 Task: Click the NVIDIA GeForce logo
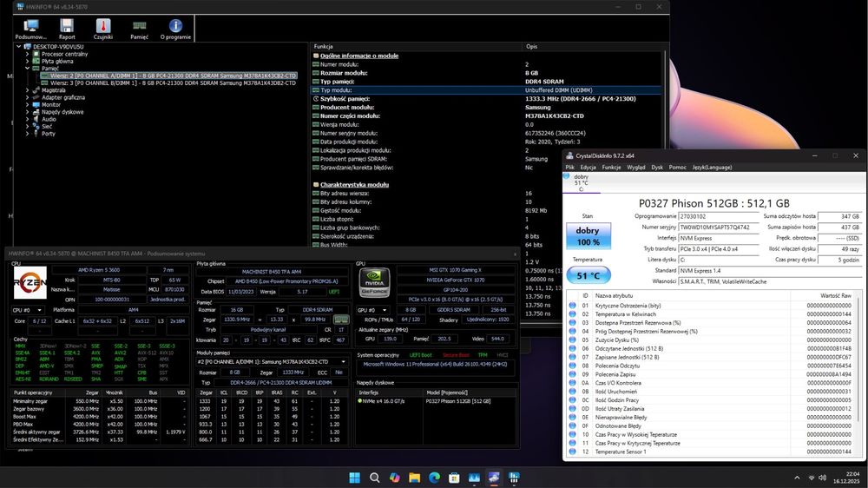pos(375,282)
